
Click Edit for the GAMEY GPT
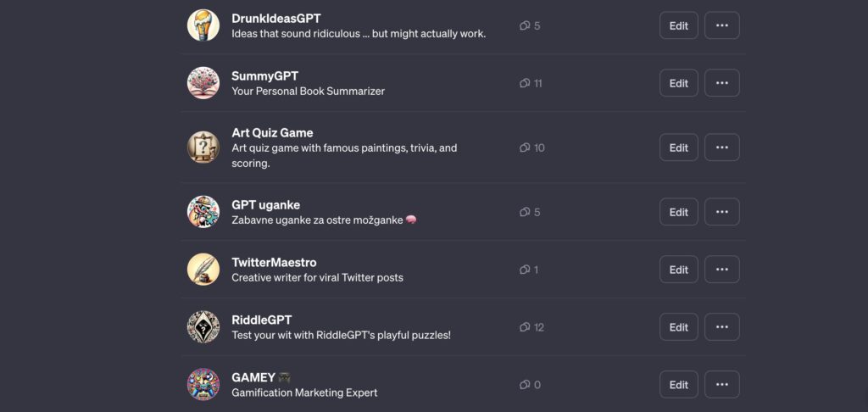tap(679, 384)
